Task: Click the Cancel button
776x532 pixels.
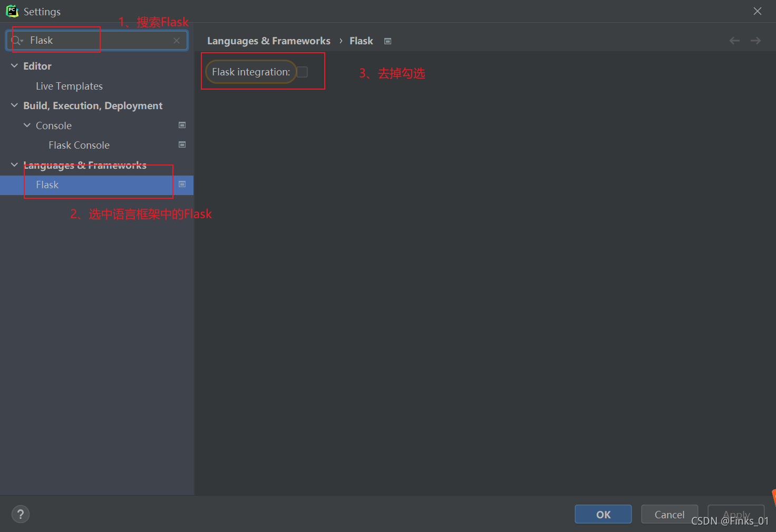Action: (670, 515)
